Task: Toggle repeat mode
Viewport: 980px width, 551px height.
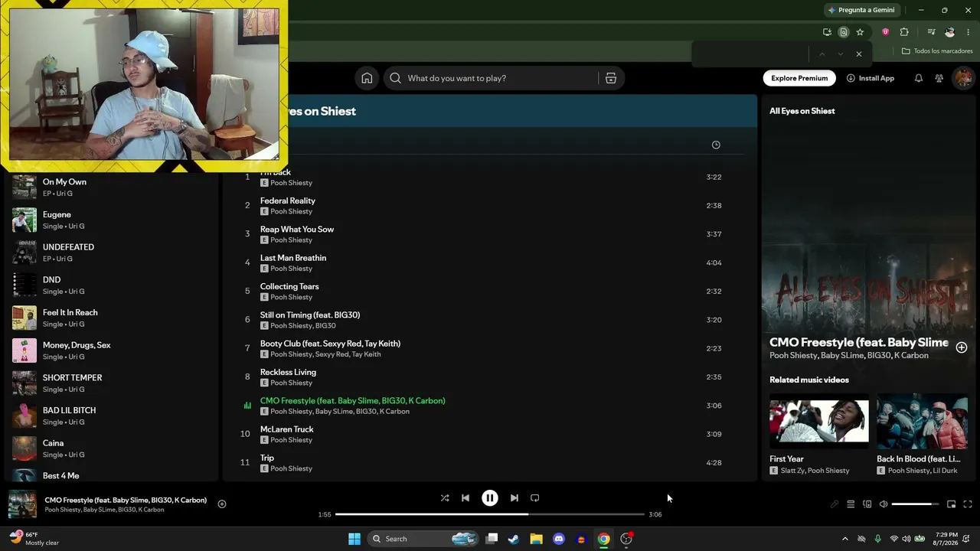Action: pos(535,498)
